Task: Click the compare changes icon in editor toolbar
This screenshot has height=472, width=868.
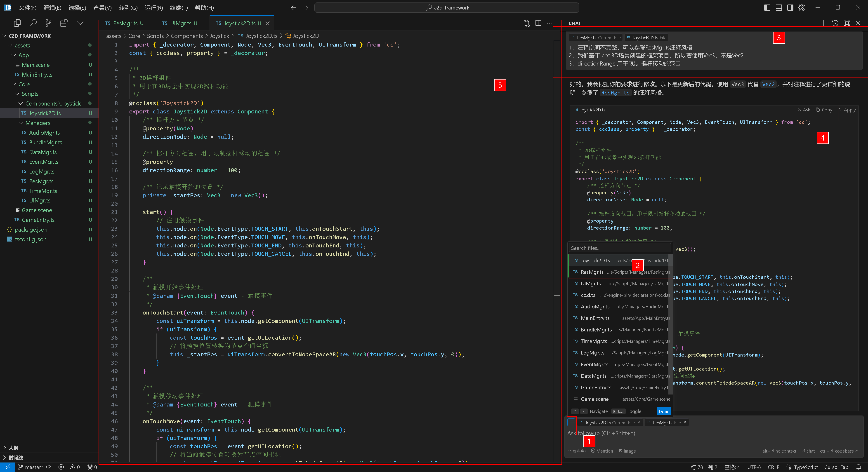Action: click(527, 23)
